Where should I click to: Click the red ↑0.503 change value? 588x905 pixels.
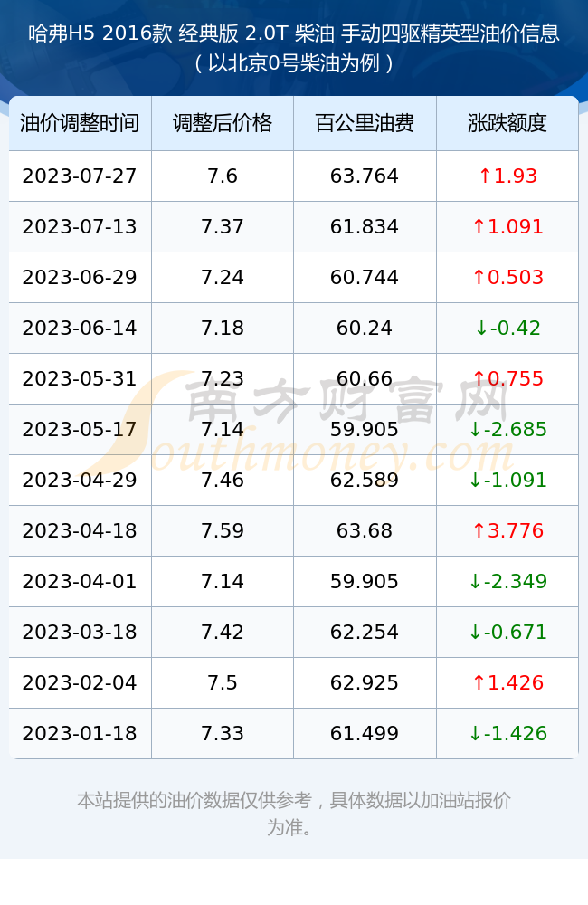click(507, 278)
